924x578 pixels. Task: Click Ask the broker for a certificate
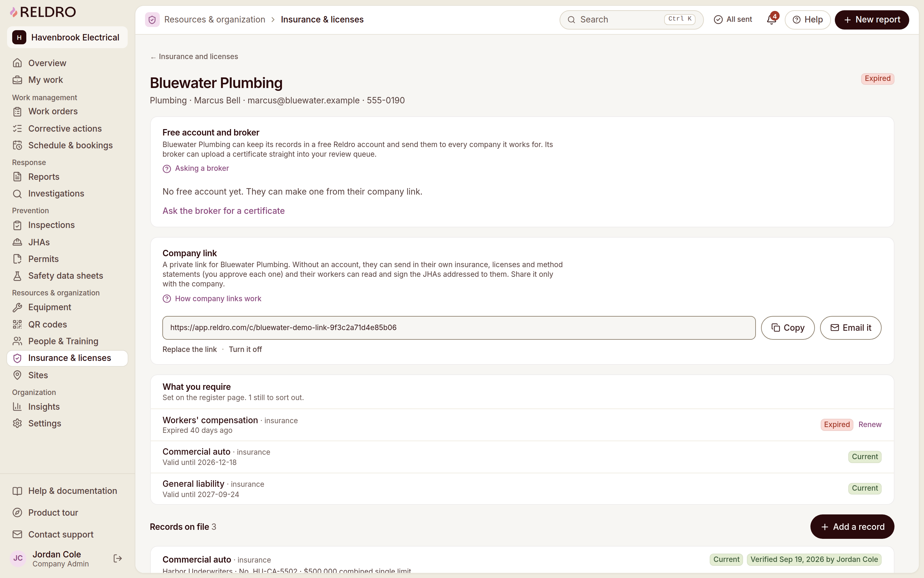tap(223, 211)
